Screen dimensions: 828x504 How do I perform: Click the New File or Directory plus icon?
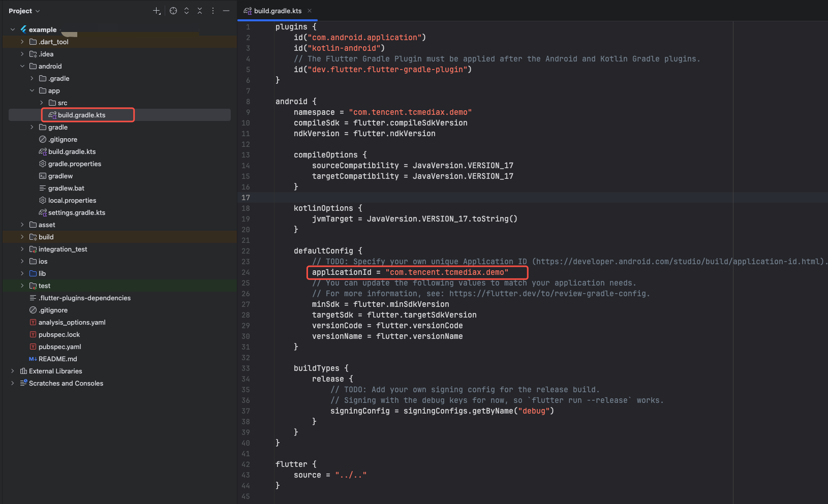pyautogui.click(x=157, y=11)
